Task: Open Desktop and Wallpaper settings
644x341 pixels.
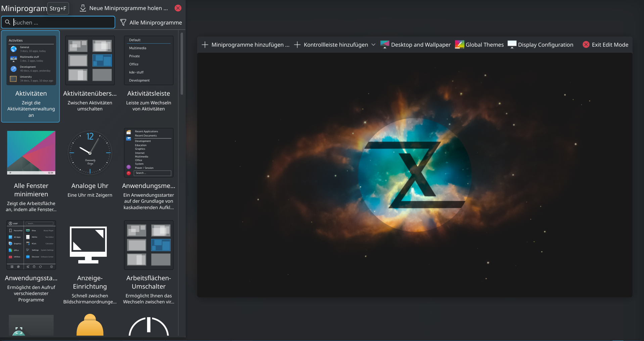Action: pyautogui.click(x=416, y=45)
